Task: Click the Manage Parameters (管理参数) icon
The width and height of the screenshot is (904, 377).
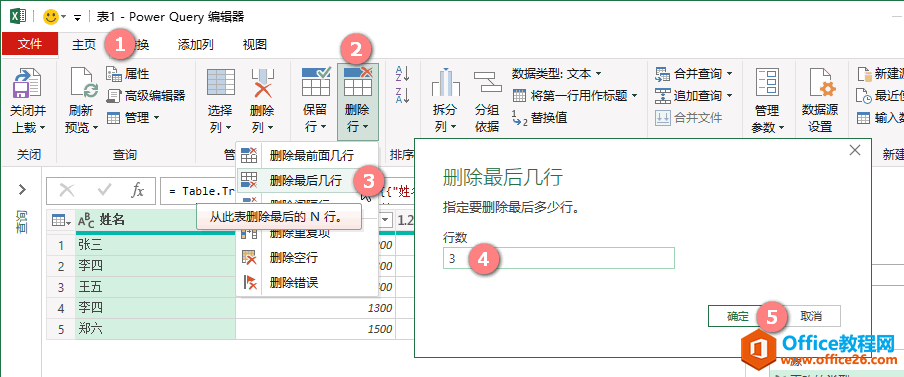Action: pyautogui.click(x=767, y=83)
